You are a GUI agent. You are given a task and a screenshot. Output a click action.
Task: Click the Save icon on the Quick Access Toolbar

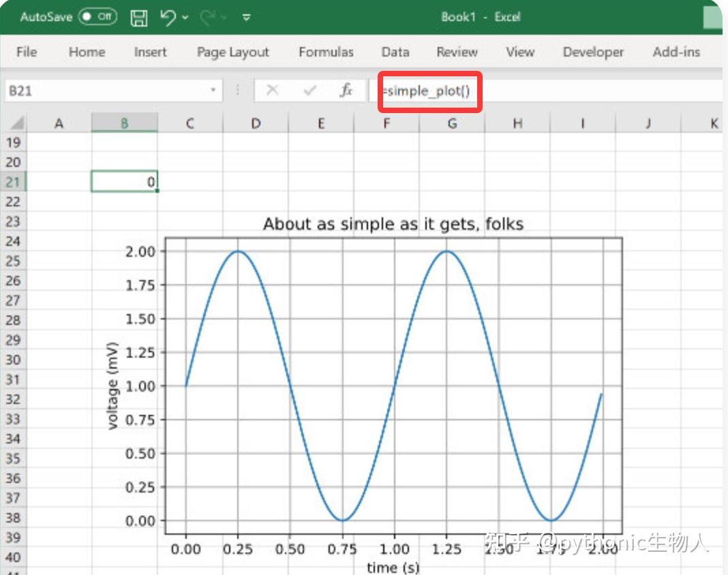[138, 18]
